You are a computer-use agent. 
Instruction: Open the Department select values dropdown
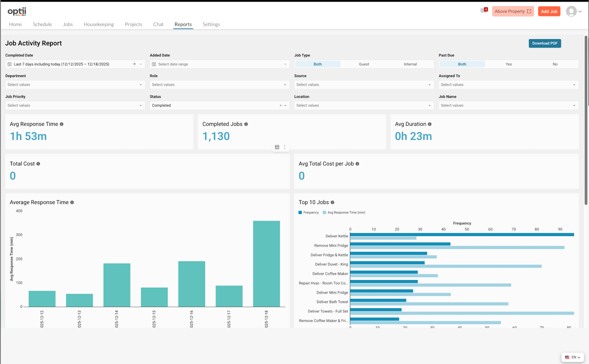click(x=75, y=84)
